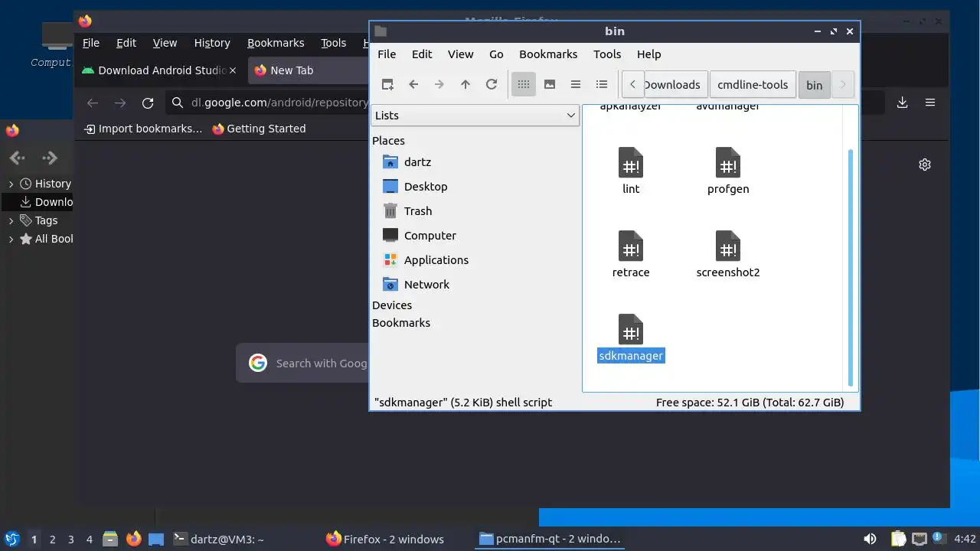This screenshot has height=551, width=980.
Task: Expand History in Library tree
Action: tap(11, 184)
